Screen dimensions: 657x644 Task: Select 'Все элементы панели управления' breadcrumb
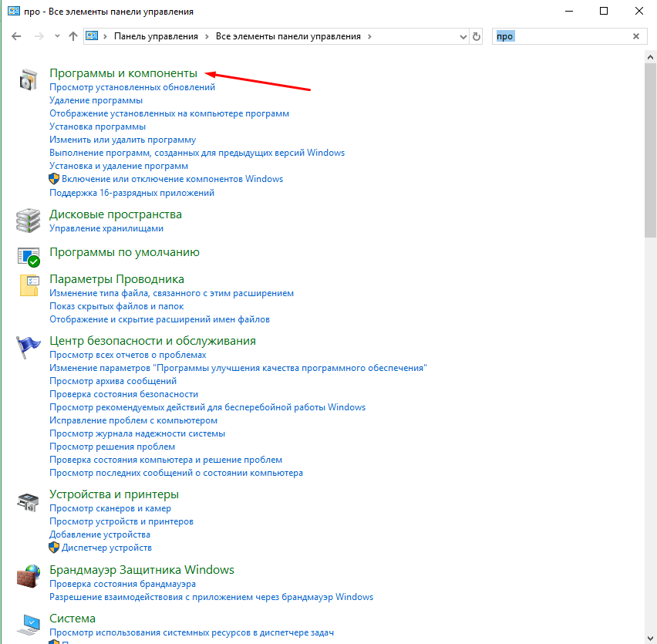[288, 36]
